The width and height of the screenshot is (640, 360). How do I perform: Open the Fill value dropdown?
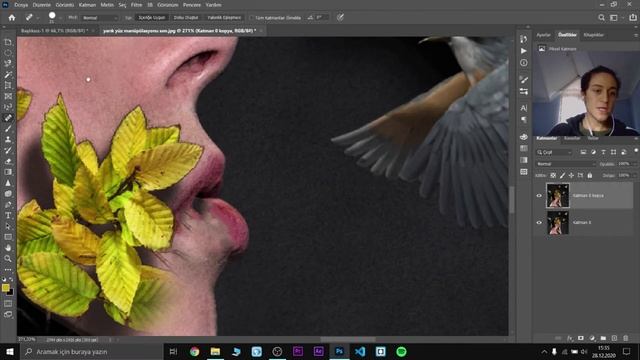[x=636, y=176]
